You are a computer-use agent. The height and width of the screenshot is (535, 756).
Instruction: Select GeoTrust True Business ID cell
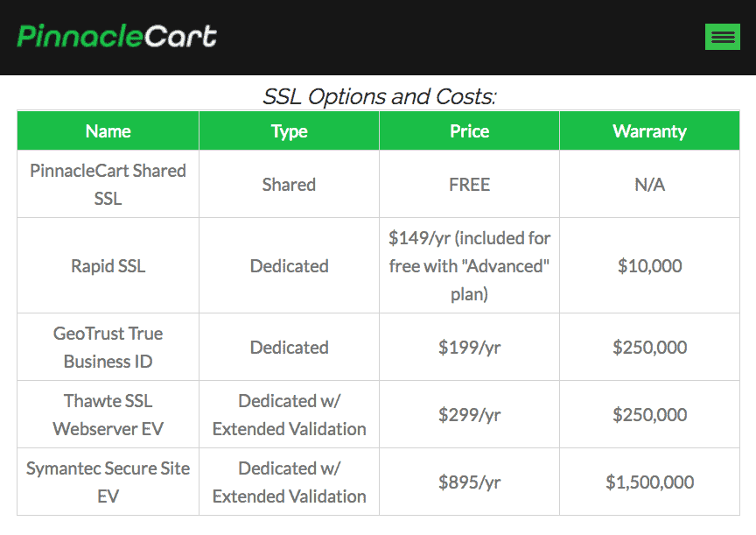[108, 348]
